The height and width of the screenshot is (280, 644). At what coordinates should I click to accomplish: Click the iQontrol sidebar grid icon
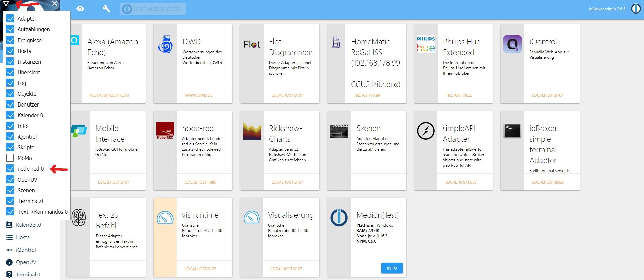tap(9, 250)
